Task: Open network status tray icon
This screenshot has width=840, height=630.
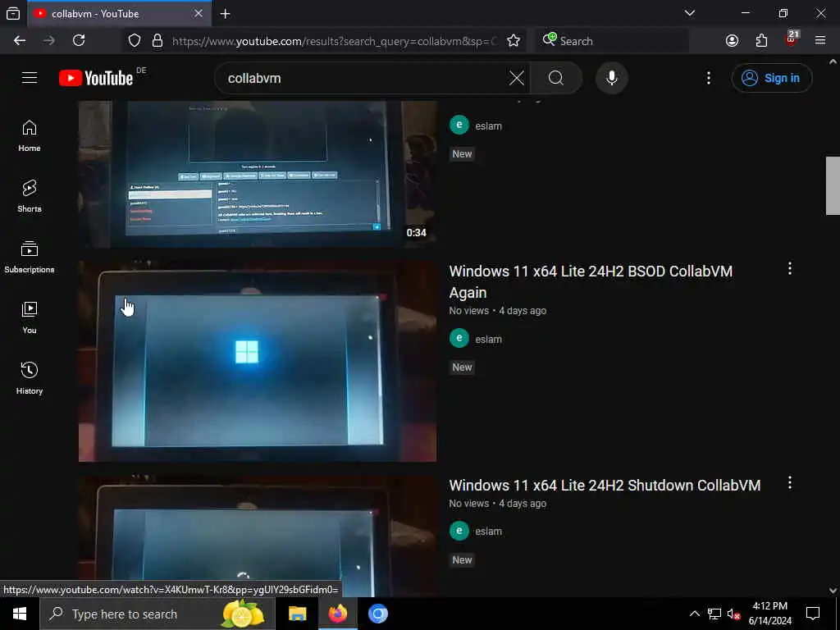Action: [x=714, y=614]
